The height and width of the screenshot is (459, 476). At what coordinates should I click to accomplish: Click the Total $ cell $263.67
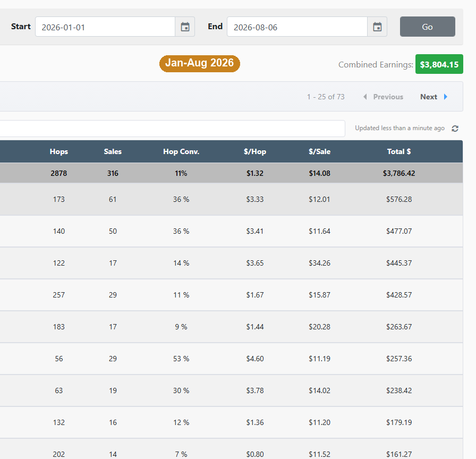[x=399, y=327]
